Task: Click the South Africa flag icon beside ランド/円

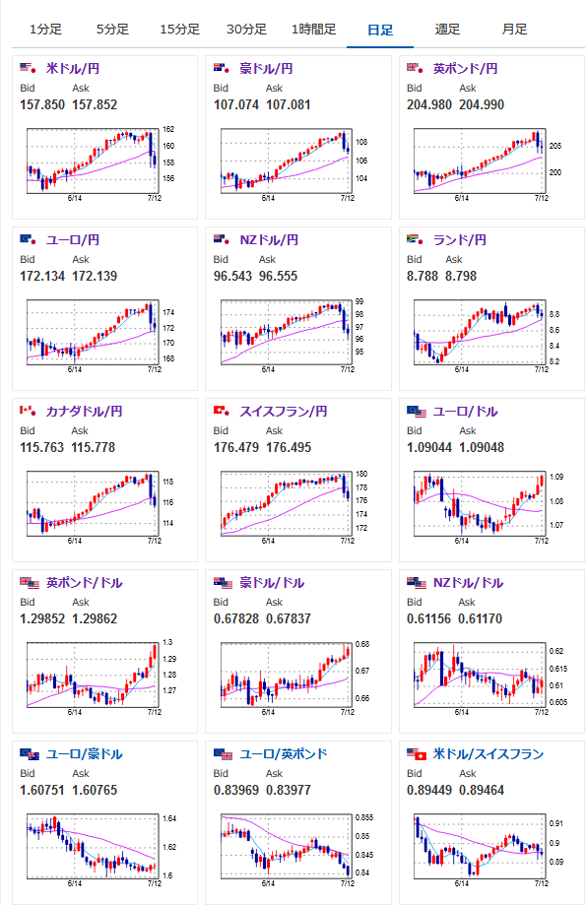Action: pyautogui.click(x=416, y=240)
